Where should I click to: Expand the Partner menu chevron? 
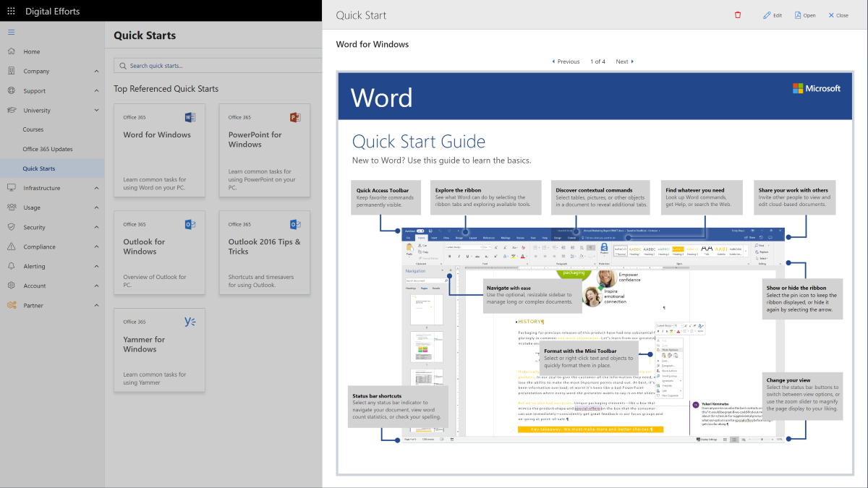[x=96, y=305]
